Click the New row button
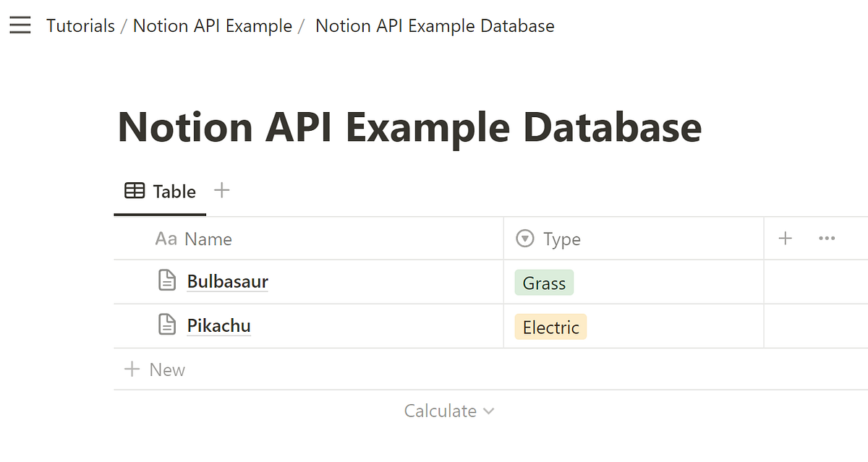Screen dimensions: 868x462 click(155, 369)
